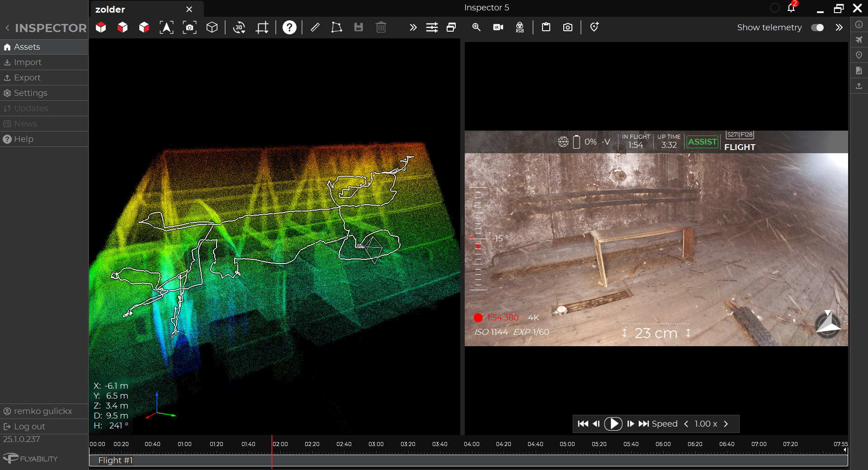
Task: Click the Log out link
Action: coord(29,427)
